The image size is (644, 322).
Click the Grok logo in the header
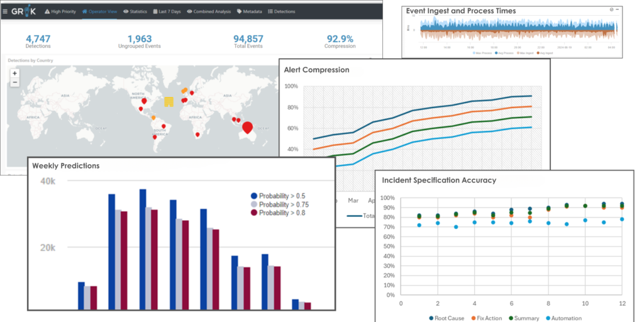click(x=25, y=11)
